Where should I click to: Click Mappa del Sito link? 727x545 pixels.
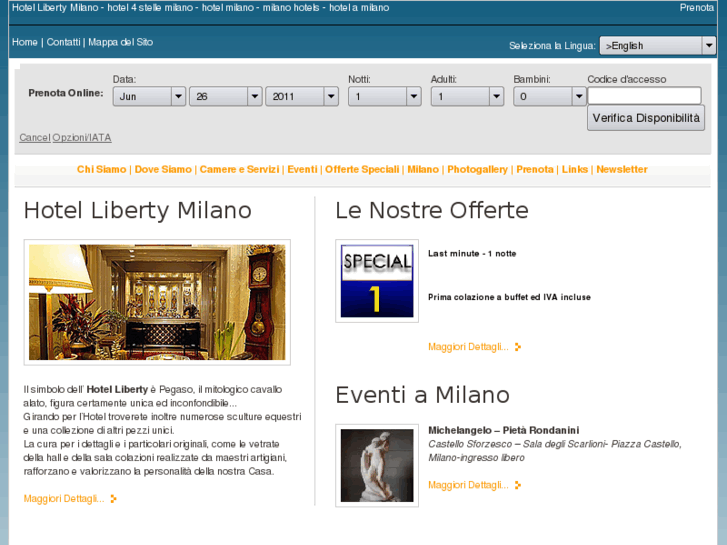click(120, 43)
